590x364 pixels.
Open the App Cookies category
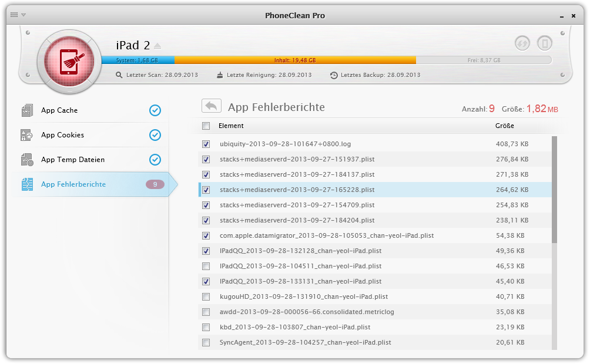click(90, 135)
